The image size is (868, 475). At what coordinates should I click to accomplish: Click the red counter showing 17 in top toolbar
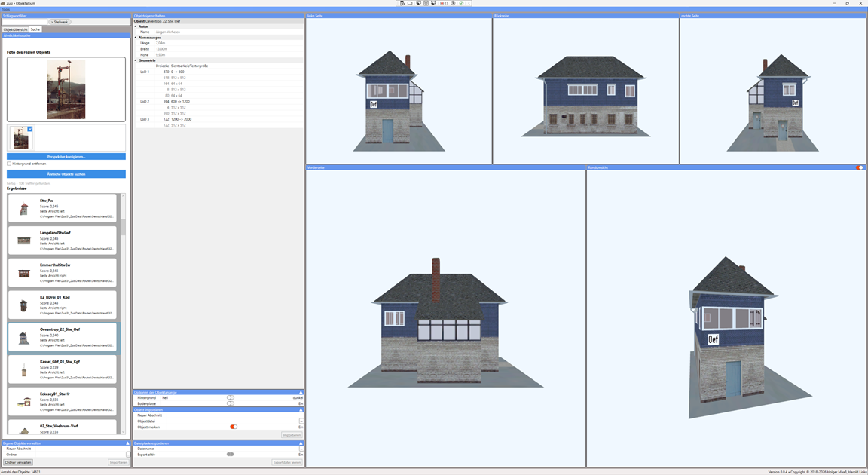(444, 3)
